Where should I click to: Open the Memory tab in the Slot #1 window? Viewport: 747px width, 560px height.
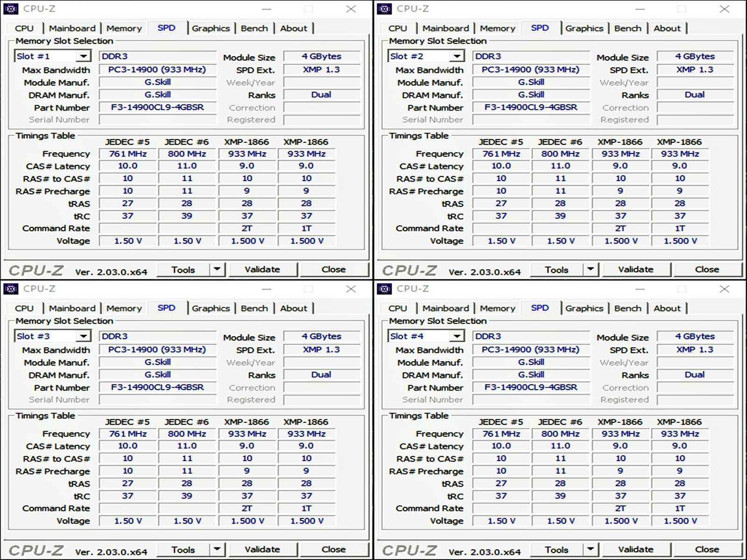click(x=124, y=28)
